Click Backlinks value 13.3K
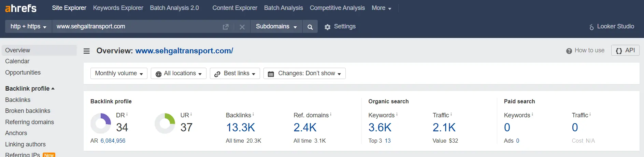 coord(241,128)
